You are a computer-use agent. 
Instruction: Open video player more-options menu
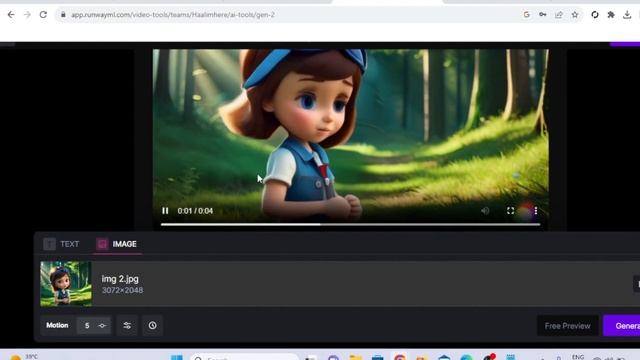tap(536, 211)
